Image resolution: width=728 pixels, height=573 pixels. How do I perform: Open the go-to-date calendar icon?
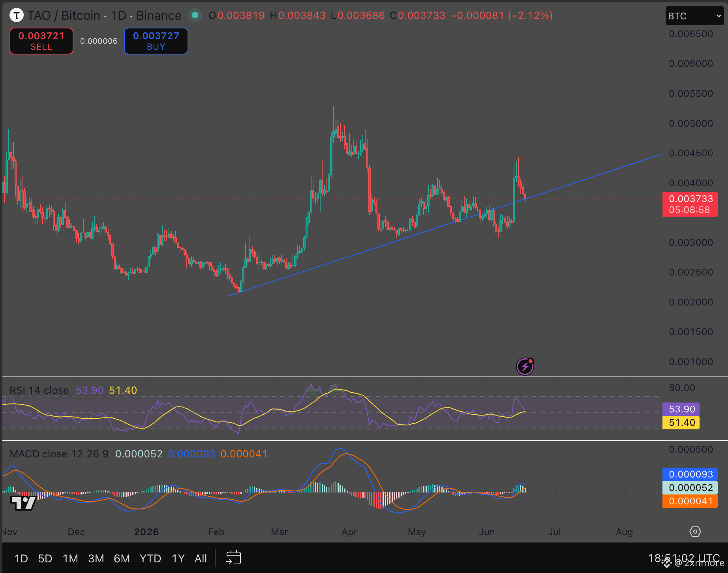pyautogui.click(x=233, y=558)
